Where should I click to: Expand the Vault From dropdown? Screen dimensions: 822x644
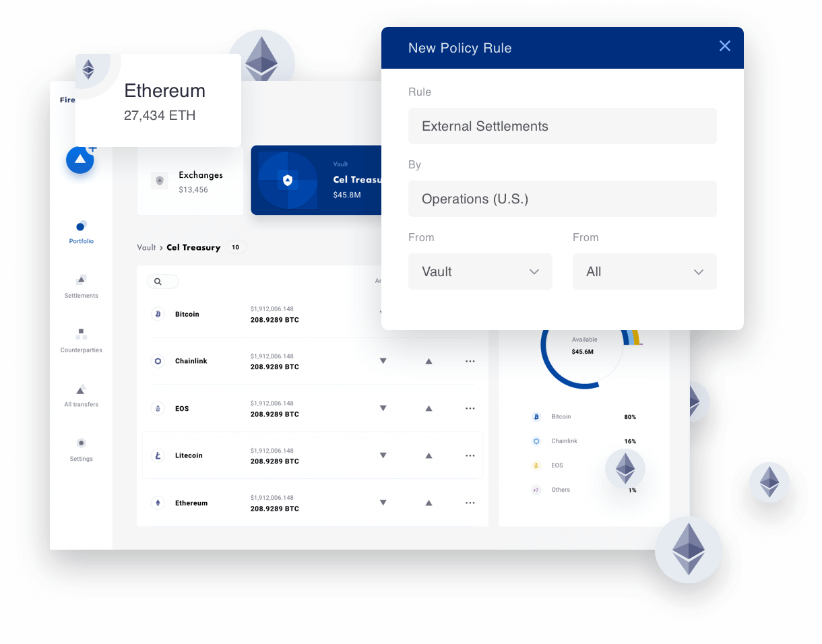coord(480,271)
